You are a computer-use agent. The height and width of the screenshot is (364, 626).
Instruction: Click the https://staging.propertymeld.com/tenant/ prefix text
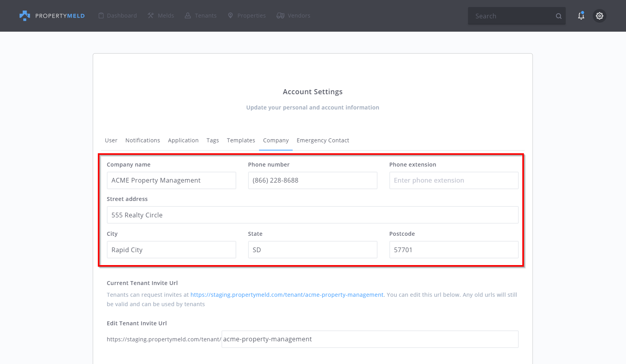(164, 339)
